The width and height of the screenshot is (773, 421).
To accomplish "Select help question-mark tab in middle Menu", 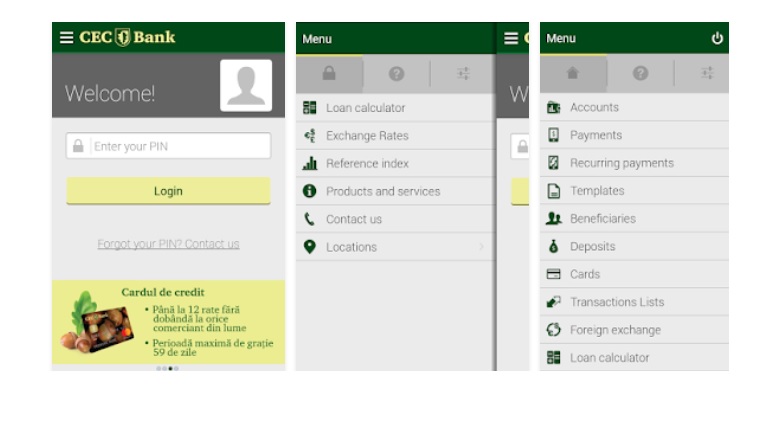I will pyautogui.click(x=396, y=74).
